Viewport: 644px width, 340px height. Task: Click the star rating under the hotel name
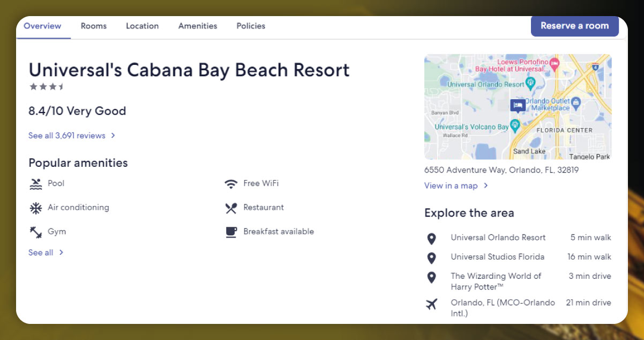47,86
